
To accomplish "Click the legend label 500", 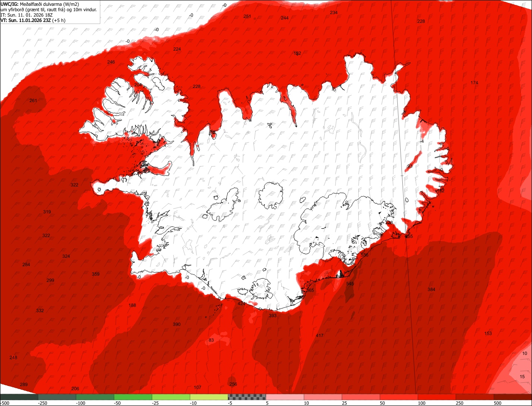I will (498, 403).
